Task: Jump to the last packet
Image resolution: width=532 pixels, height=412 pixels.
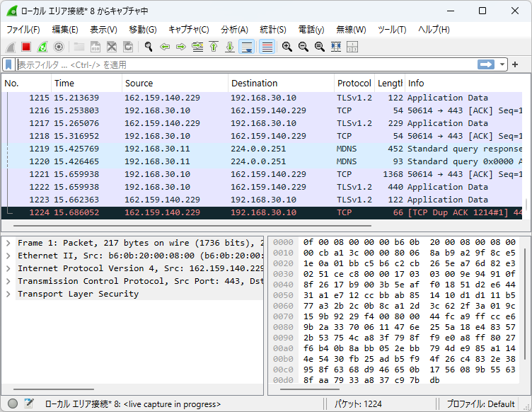Action: [x=230, y=47]
